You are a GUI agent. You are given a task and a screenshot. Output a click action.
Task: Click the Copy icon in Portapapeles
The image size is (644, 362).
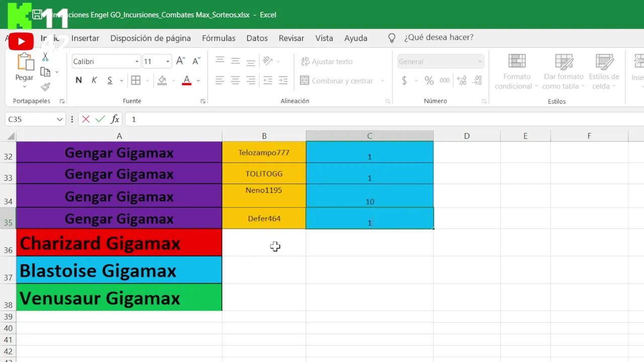tap(45, 72)
